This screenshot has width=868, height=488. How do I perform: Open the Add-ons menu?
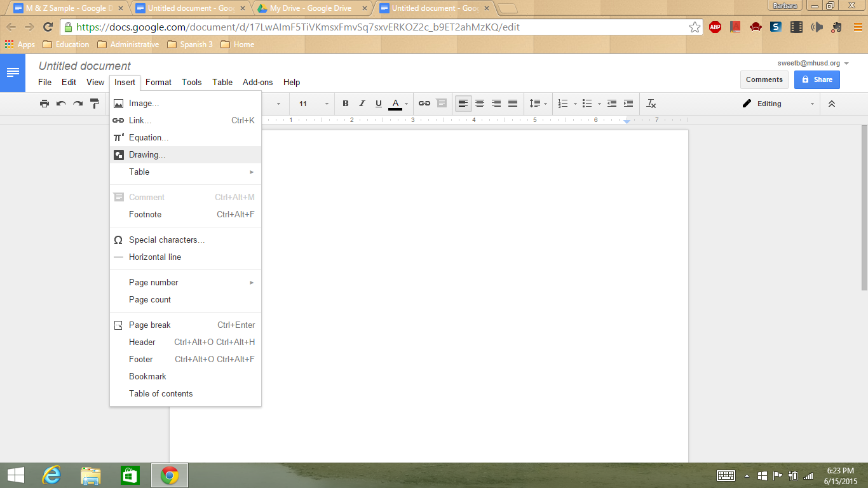(257, 82)
